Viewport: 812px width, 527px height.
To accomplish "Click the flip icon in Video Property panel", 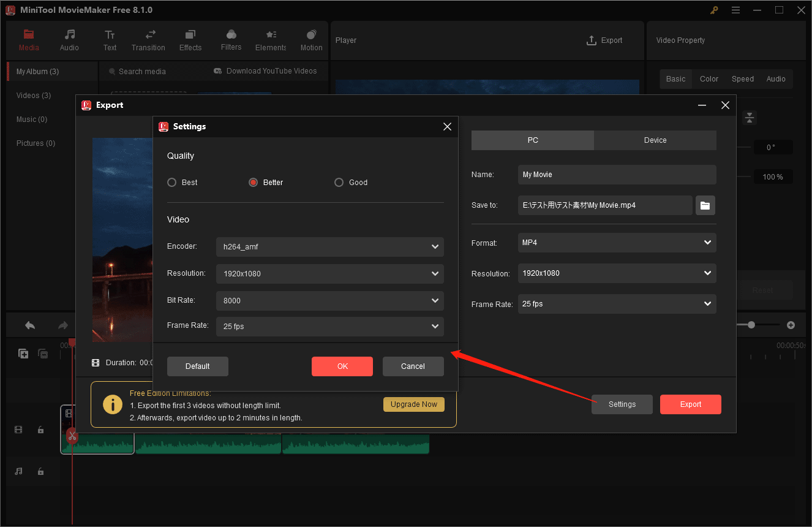I will (x=750, y=118).
